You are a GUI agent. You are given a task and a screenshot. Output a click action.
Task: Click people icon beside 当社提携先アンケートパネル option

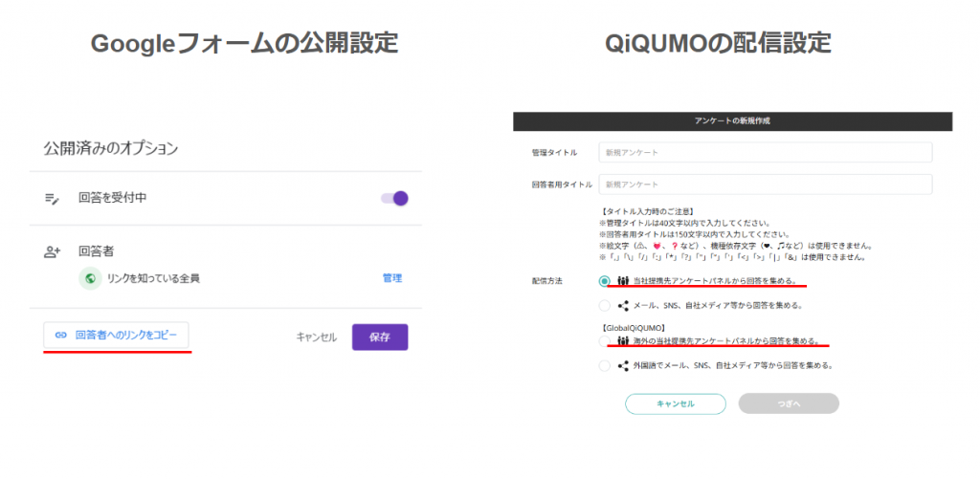[622, 281]
